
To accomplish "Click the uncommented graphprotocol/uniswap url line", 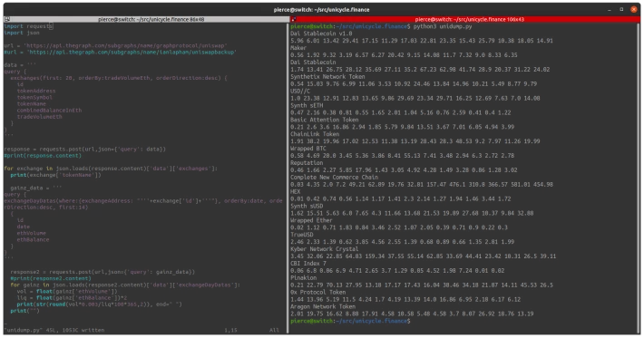I will (x=116, y=45).
